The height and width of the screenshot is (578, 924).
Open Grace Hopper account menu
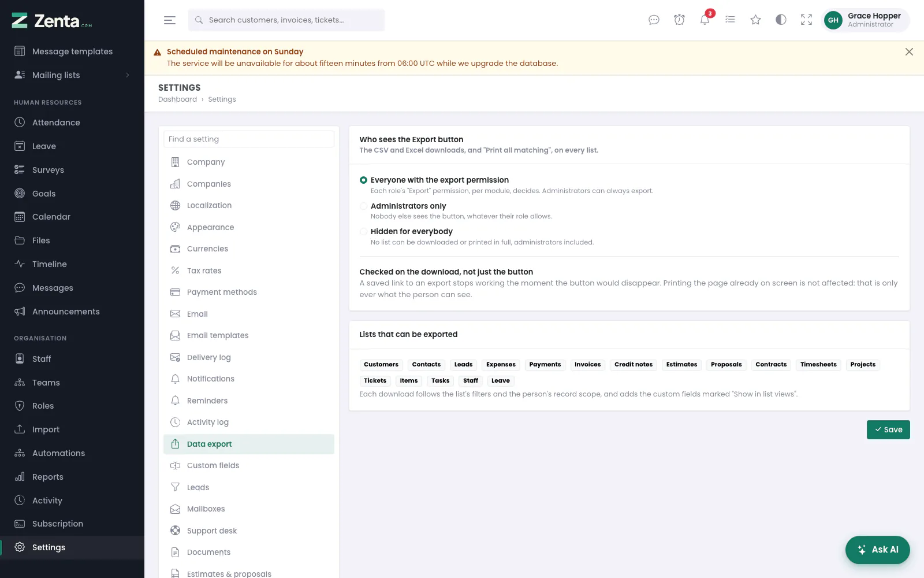click(865, 20)
